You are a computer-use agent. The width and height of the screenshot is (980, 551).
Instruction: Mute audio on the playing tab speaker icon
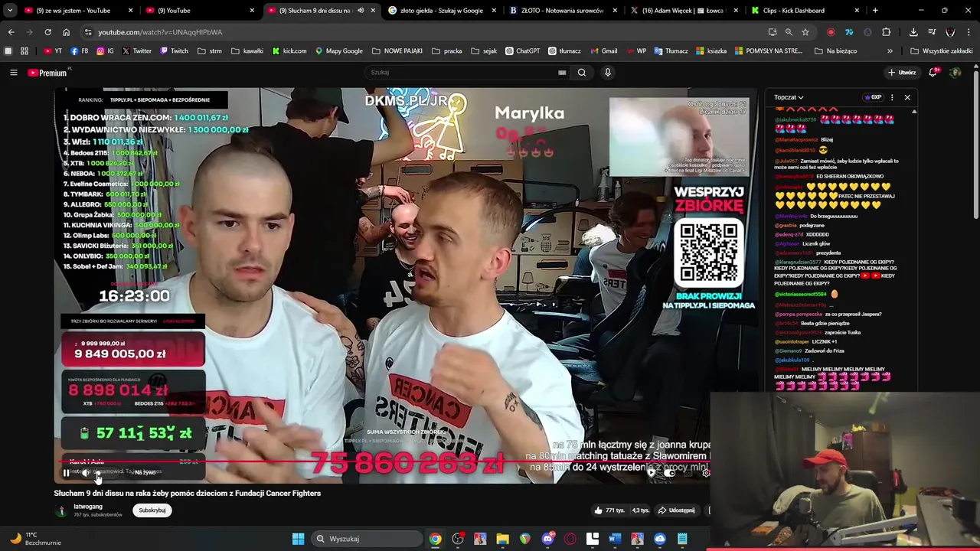pos(361,11)
